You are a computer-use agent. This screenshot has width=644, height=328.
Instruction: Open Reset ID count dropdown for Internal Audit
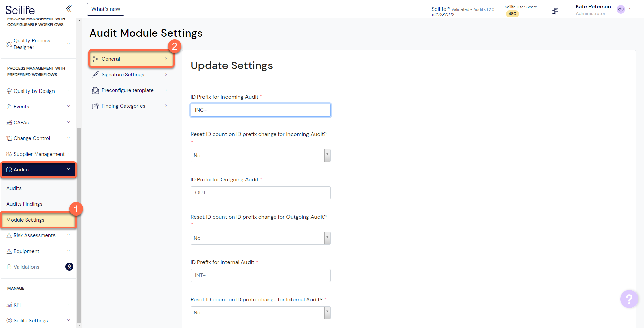pyautogui.click(x=260, y=313)
